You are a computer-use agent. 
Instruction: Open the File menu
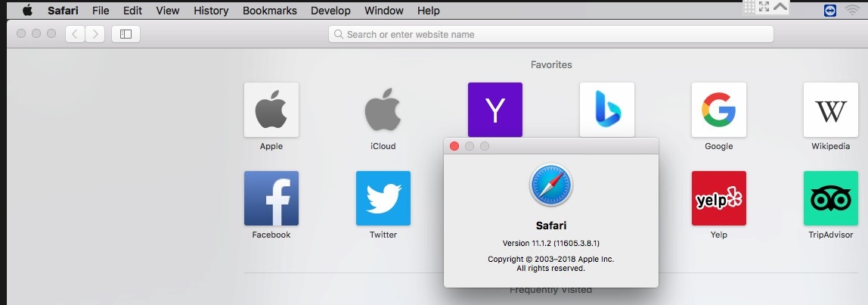[101, 11]
